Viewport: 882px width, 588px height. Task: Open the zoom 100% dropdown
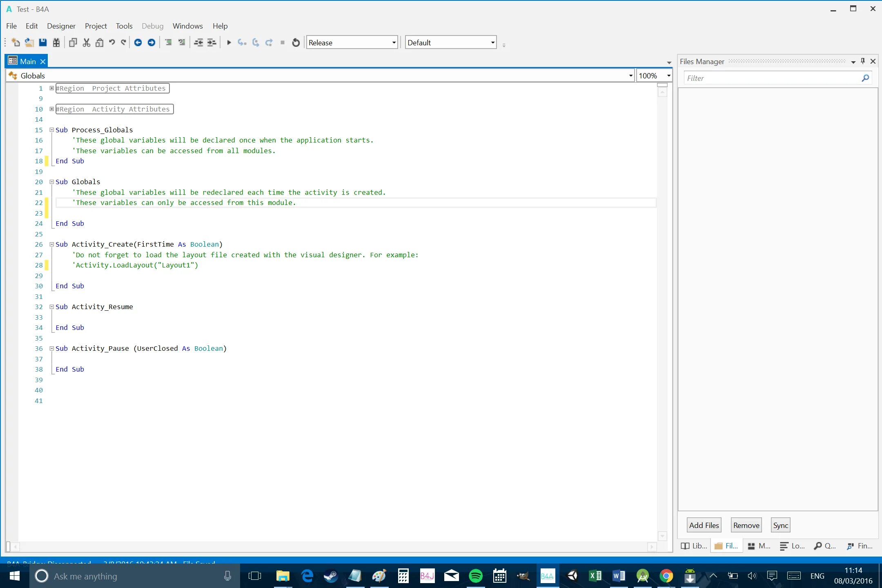click(668, 76)
